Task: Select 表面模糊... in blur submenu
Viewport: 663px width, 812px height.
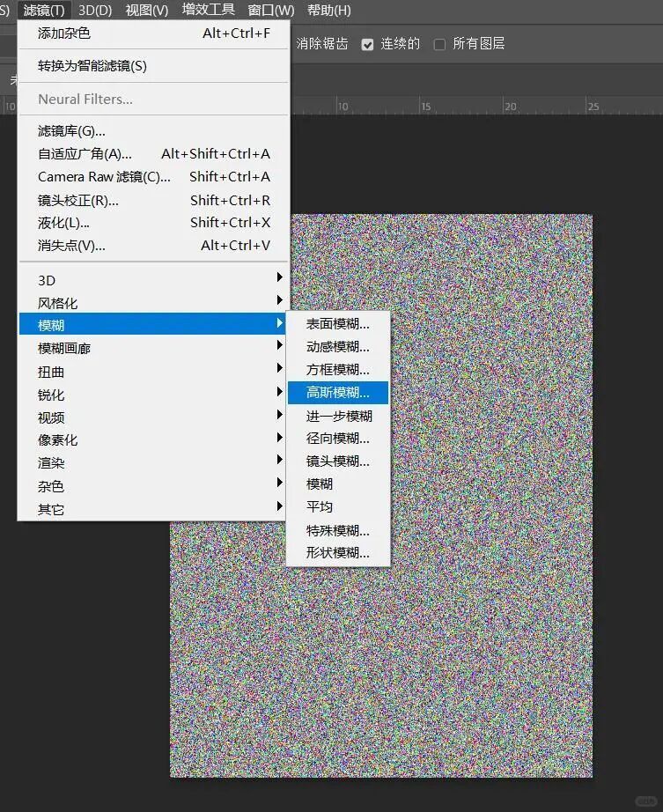Action: [x=338, y=324]
